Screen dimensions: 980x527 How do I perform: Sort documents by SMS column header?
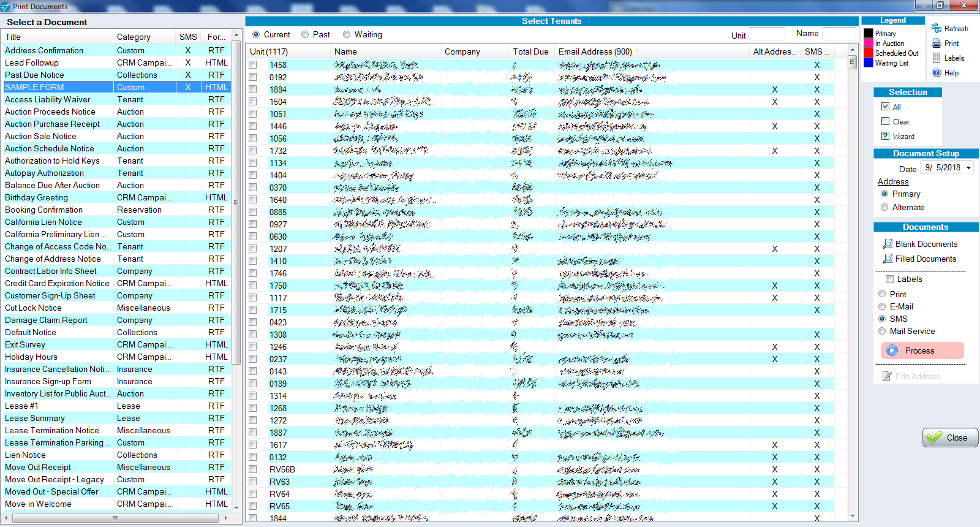coord(188,37)
